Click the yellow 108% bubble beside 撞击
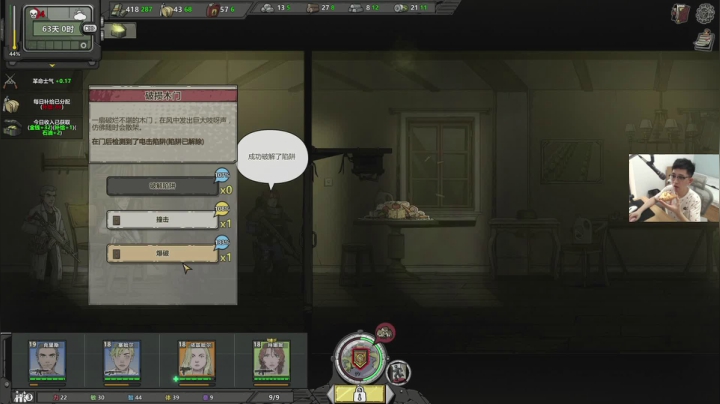 point(222,208)
